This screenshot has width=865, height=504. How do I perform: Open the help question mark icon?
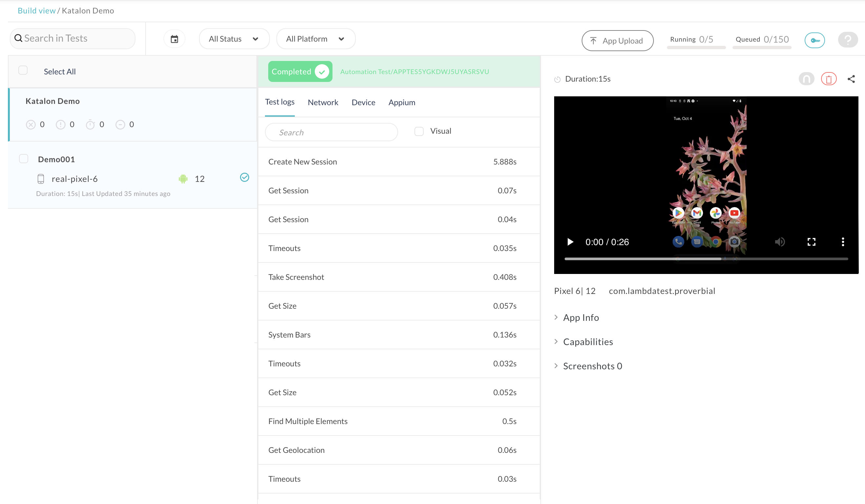(x=848, y=40)
